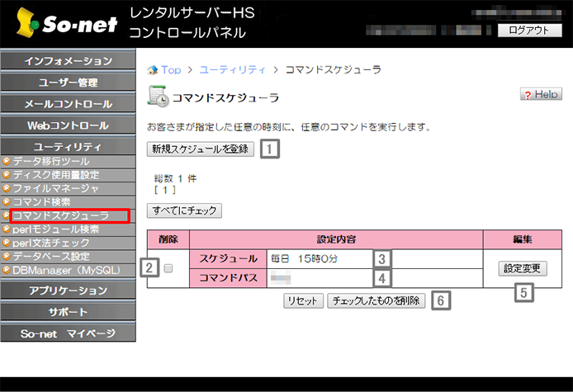Click the home icon beside Top
The height and width of the screenshot is (392, 573).
pos(152,70)
